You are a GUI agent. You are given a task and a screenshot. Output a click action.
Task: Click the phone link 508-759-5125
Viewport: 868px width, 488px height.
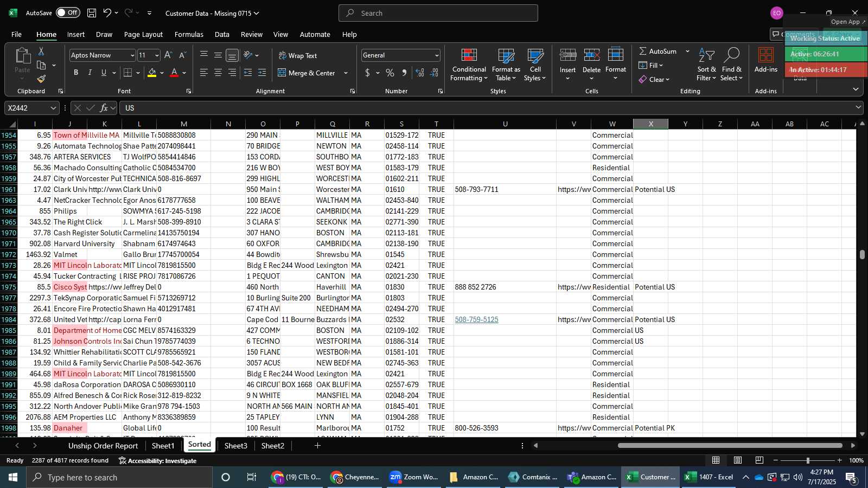tap(476, 319)
